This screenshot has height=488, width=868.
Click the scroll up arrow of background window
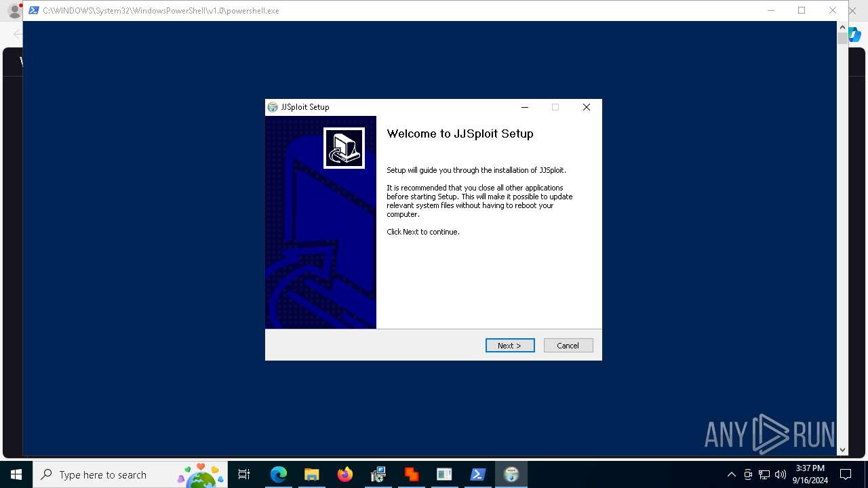[843, 26]
